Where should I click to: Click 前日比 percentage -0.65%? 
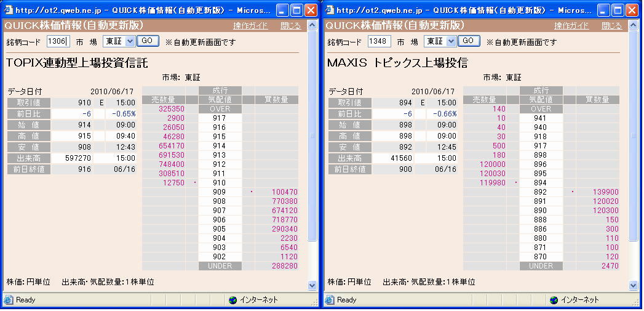(x=121, y=114)
